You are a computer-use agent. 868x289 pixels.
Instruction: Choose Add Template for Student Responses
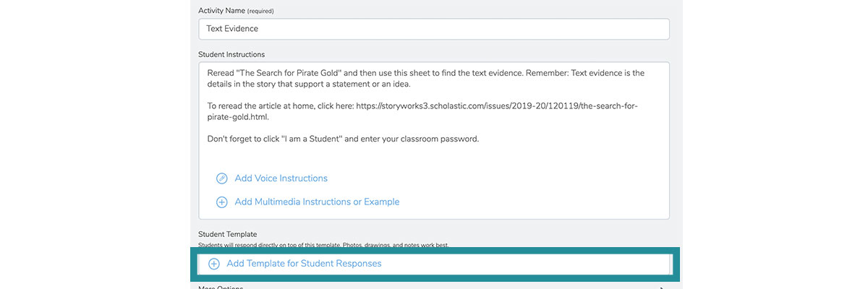[x=304, y=264]
